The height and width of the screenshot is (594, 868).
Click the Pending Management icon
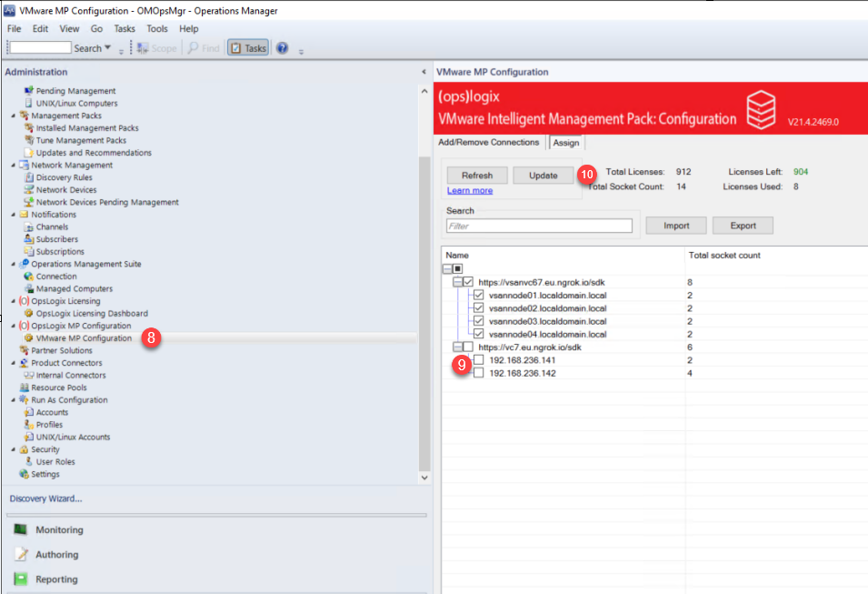pos(29,90)
